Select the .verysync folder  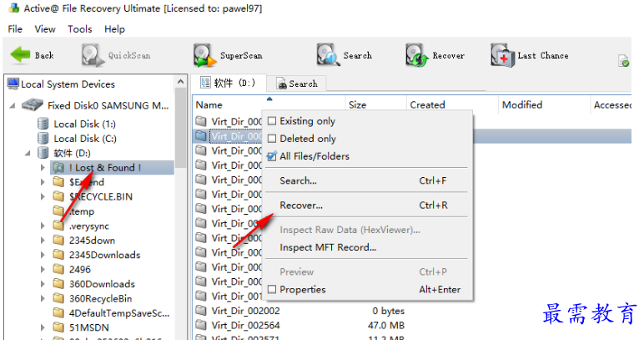click(x=88, y=226)
